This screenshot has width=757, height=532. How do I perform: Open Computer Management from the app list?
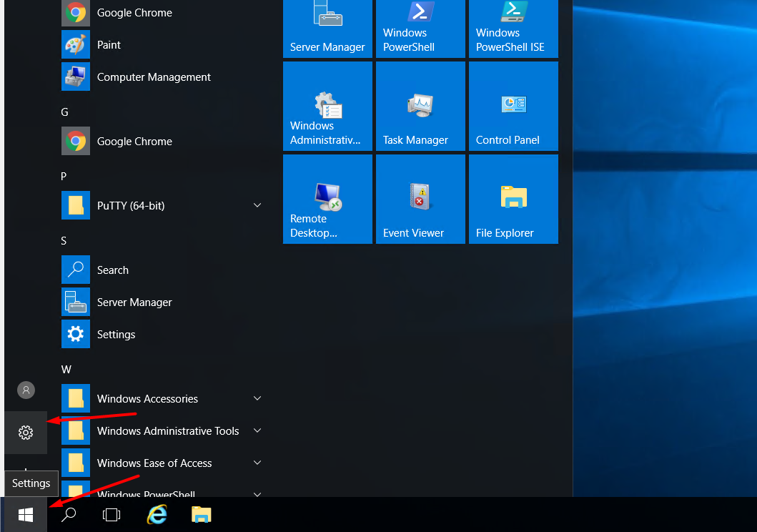pyautogui.click(x=153, y=77)
